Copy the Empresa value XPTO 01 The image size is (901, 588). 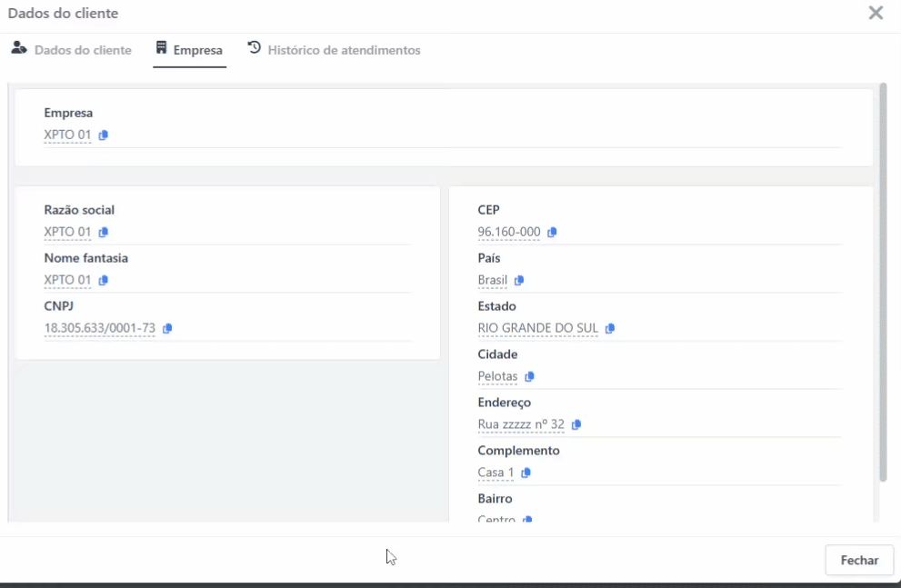click(x=104, y=135)
